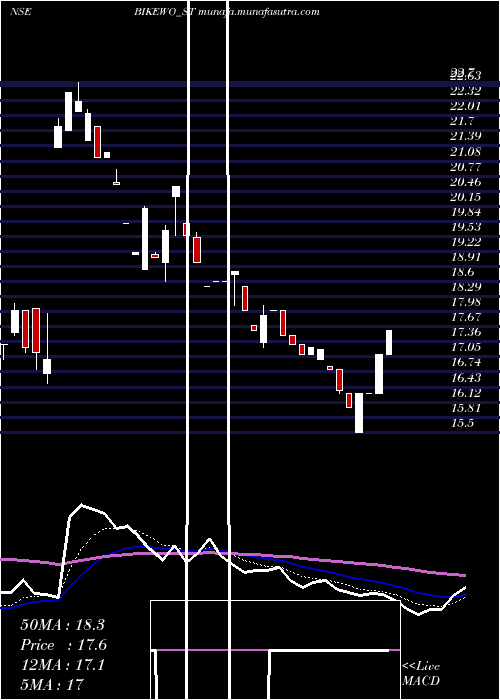This screenshot has width=500, height=700.
Task: Click the Price : 17.6 readout
Action: (x=64, y=645)
